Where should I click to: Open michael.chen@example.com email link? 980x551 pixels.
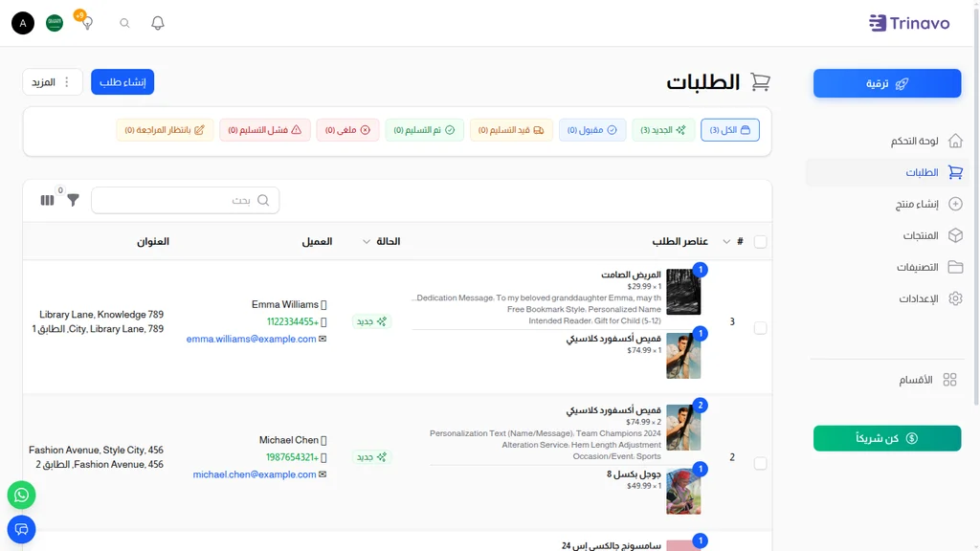click(x=255, y=474)
